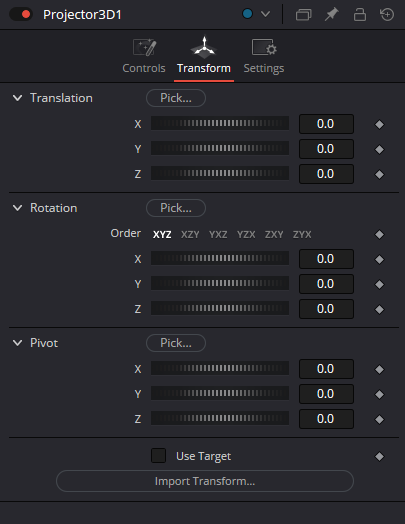Click the Rotation X value field
This screenshot has height=524, width=405.
pyautogui.click(x=326, y=259)
